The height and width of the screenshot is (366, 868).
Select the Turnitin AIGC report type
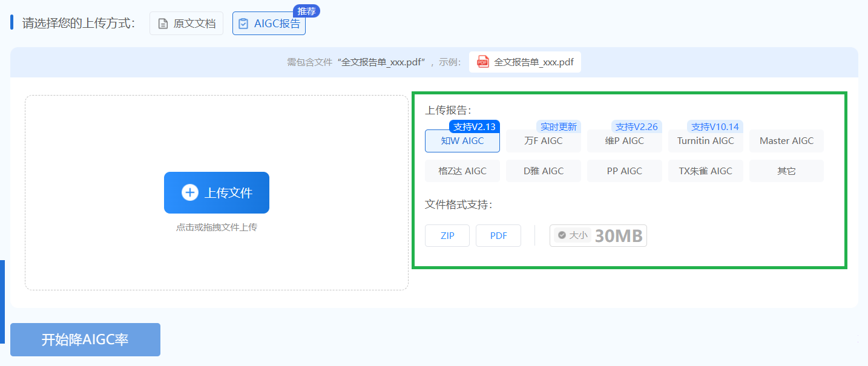(x=705, y=140)
